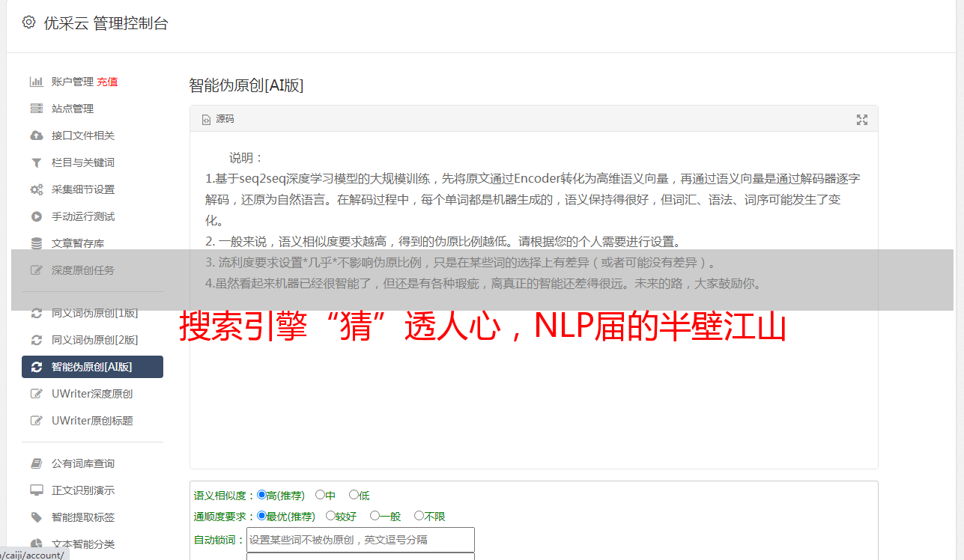This screenshot has width=964, height=560.
Task: Click the book icon for 公有词库查询
Action: [36, 463]
